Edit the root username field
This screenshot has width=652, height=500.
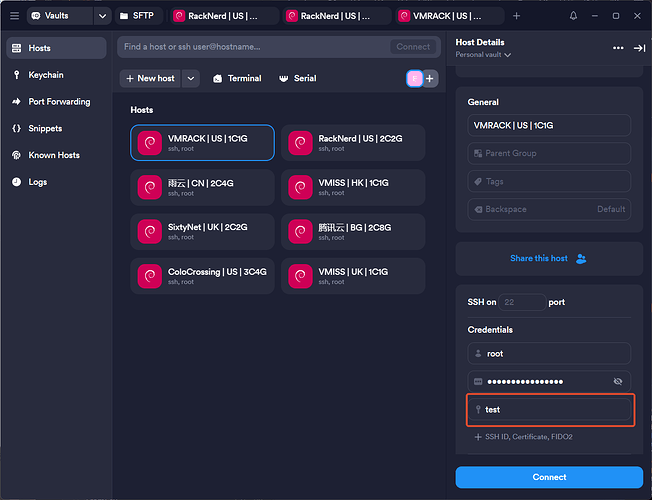point(549,354)
